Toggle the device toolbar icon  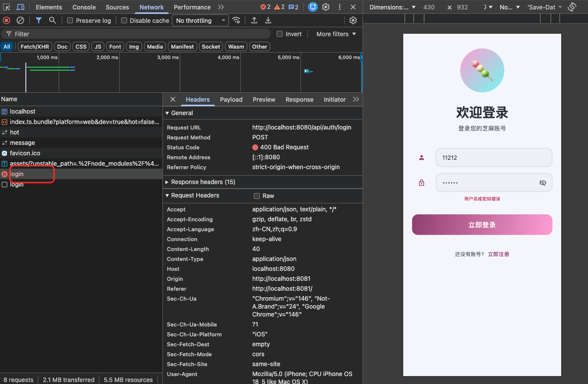point(21,7)
